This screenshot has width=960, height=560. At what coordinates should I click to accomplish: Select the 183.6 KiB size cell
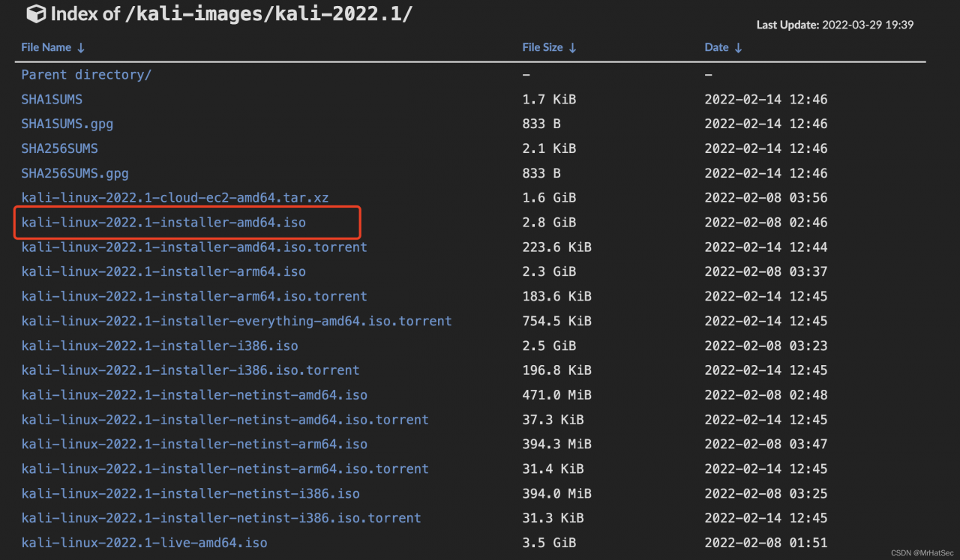coord(556,296)
